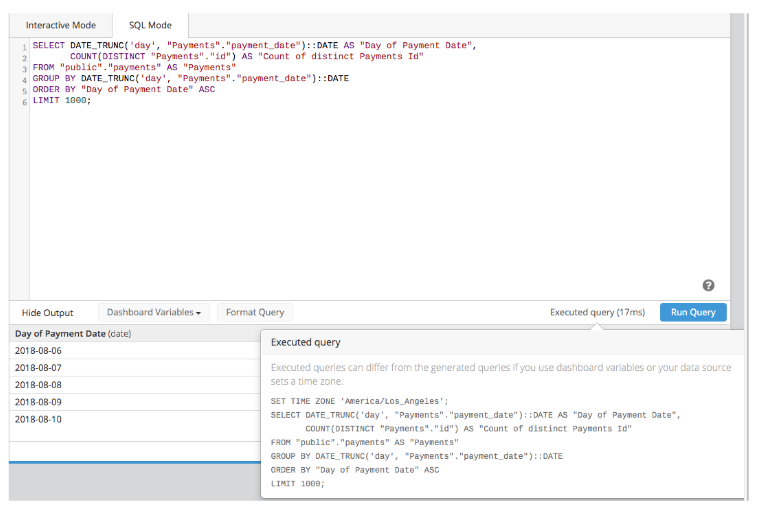Image resolution: width=759 pixels, height=511 pixels.
Task: Select the 2018-08-07 result row
Action: pyautogui.click(x=135, y=368)
